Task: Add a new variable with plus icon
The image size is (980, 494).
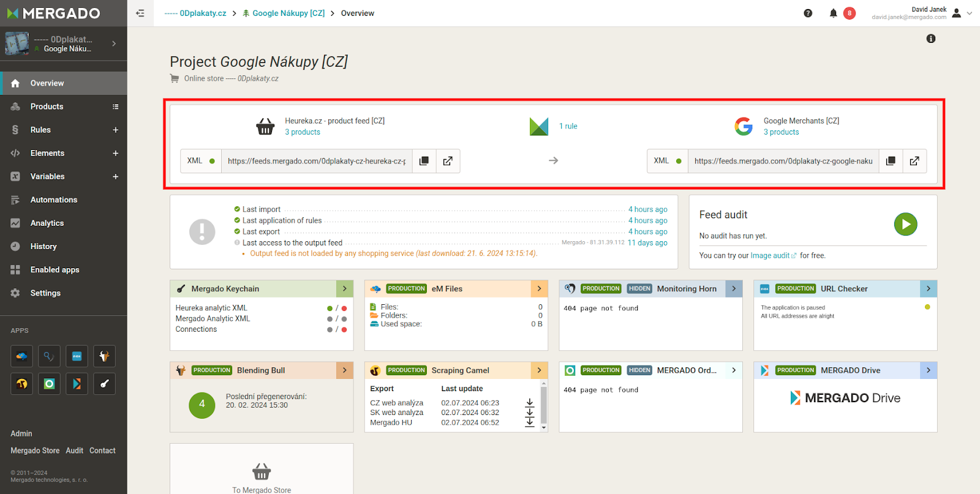Action: coord(115,176)
